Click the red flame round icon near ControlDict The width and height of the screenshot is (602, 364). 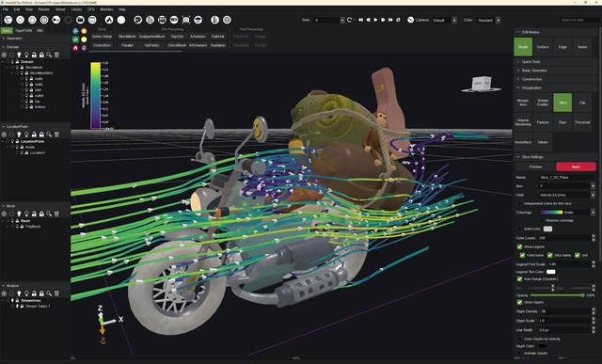click(x=75, y=48)
